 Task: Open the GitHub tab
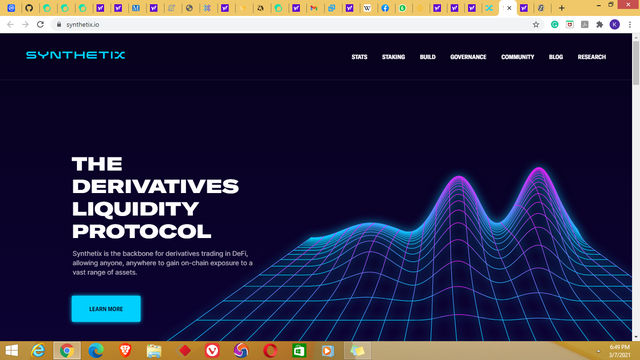[x=29, y=8]
